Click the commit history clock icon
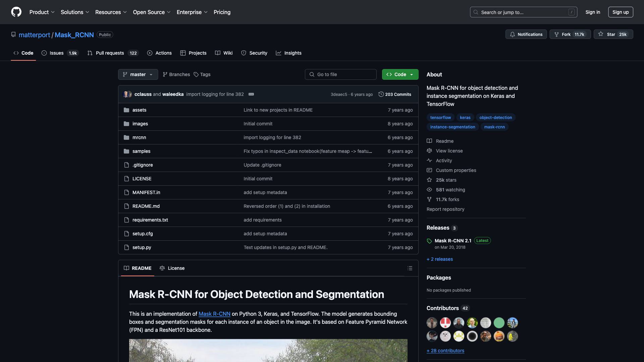This screenshot has height=362, width=644. click(x=381, y=94)
